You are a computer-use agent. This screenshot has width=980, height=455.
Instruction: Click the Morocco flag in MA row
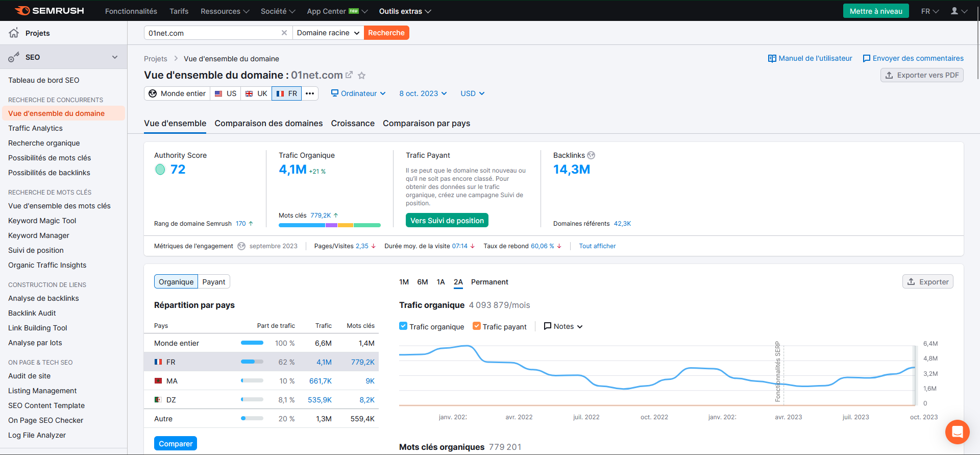click(158, 381)
